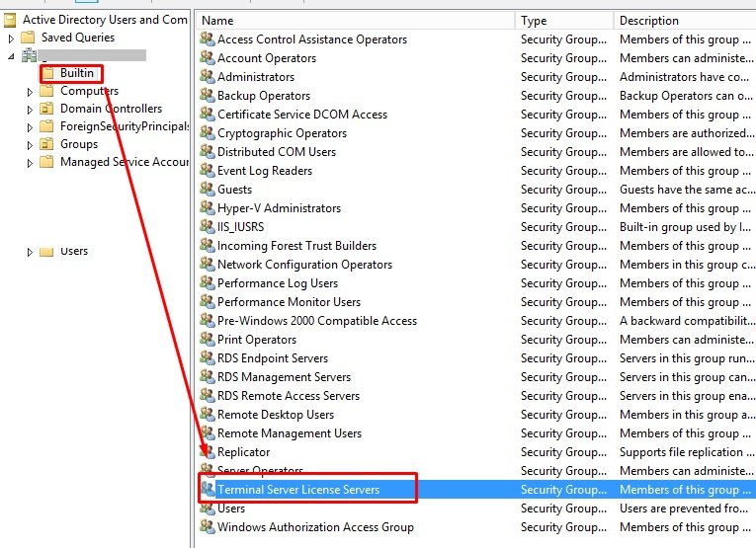Screen dimensions: 756x548
Task: Expand the Saved Queries tree node
Action: pyautogui.click(x=11, y=38)
